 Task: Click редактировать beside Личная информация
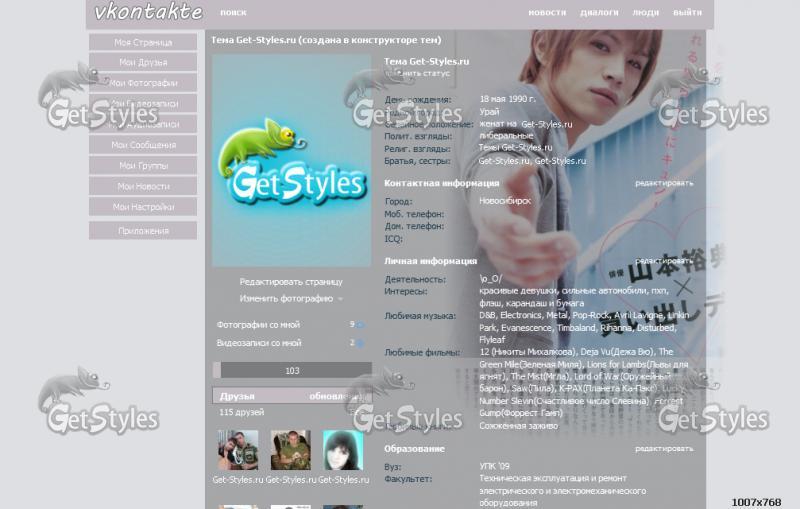[x=664, y=261]
